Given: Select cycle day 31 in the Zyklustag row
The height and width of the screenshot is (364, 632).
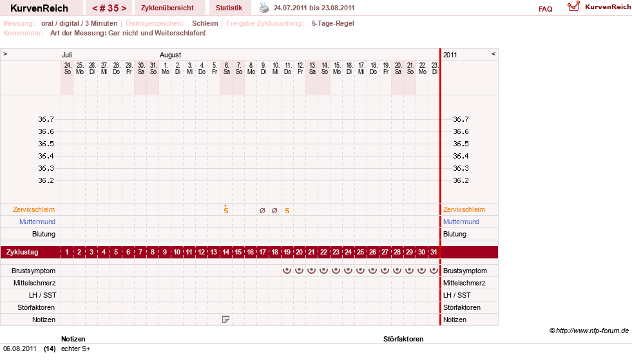Looking at the screenshot, I should (434, 252).
